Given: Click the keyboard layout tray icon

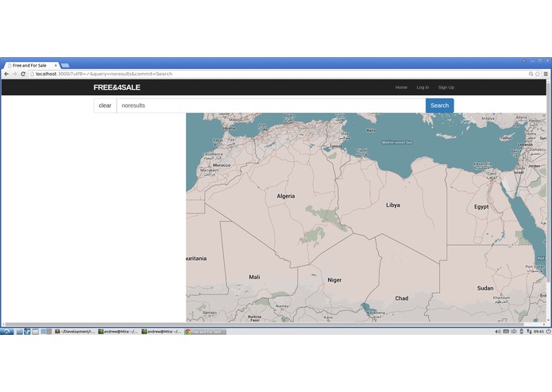Looking at the screenshot, I should coord(505,332).
